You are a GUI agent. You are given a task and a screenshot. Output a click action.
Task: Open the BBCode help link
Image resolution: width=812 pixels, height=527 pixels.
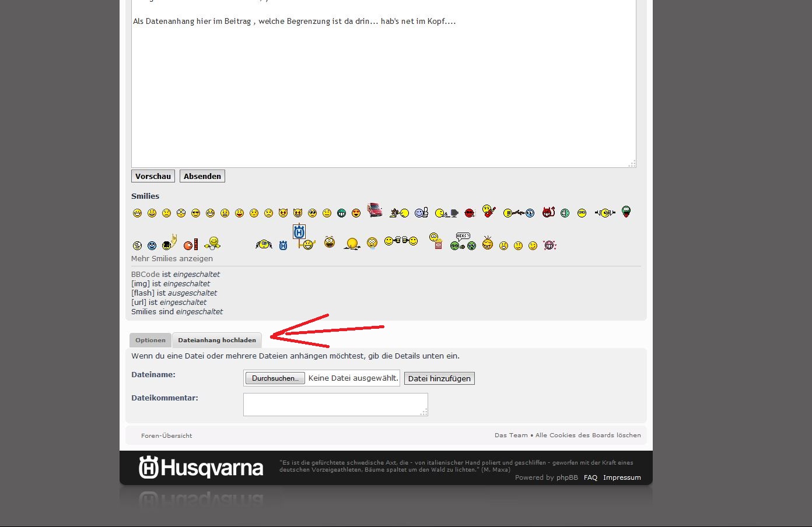tap(145, 274)
